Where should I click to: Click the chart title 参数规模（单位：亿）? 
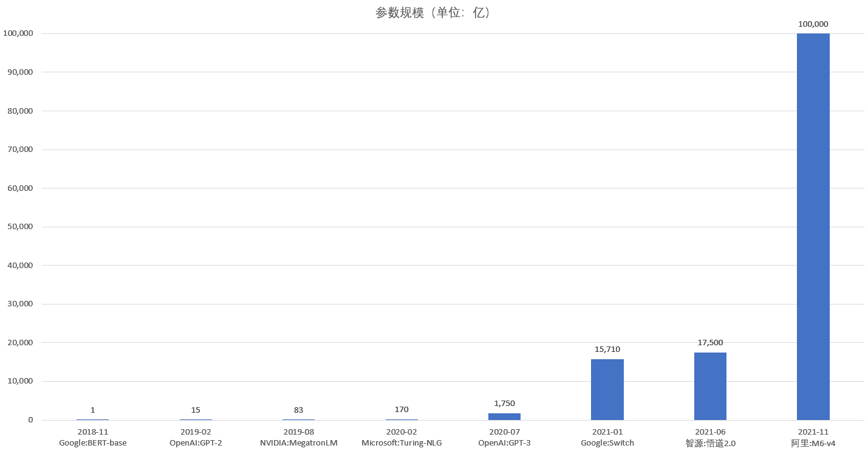[433, 13]
